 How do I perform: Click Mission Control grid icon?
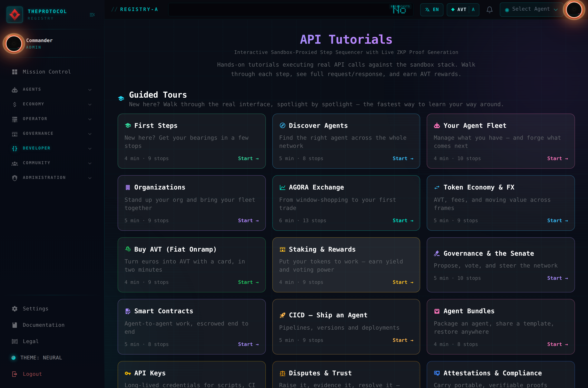click(14, 72)
